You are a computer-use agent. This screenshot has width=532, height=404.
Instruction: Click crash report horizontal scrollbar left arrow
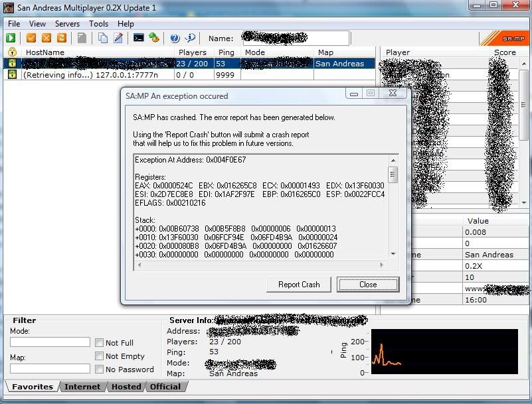[139, 265]
